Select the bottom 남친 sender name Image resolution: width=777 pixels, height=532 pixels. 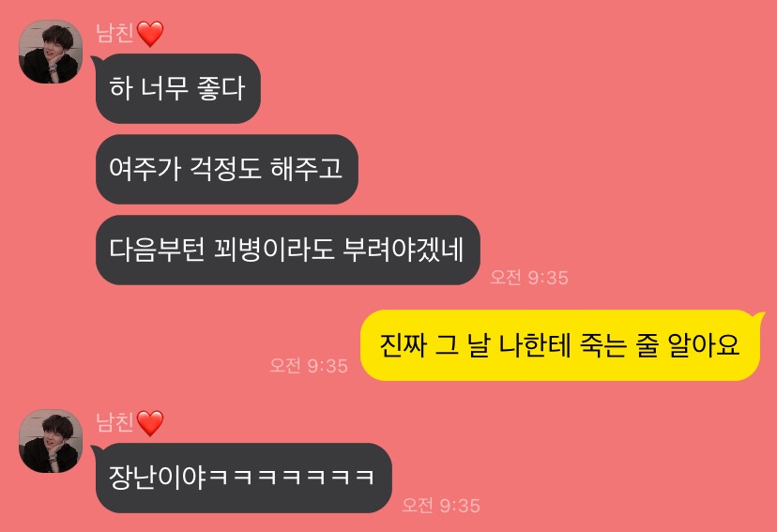point(114,422)
